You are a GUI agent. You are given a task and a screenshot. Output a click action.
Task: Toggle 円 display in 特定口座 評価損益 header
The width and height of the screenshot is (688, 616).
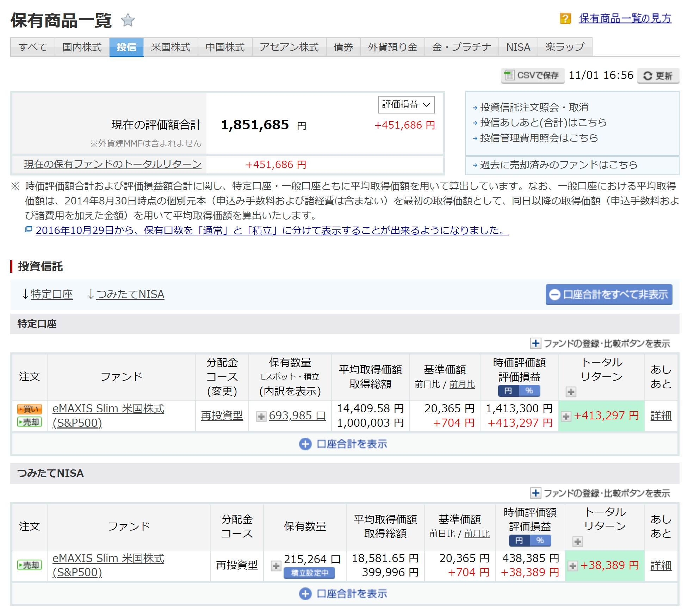pos(508,391)
